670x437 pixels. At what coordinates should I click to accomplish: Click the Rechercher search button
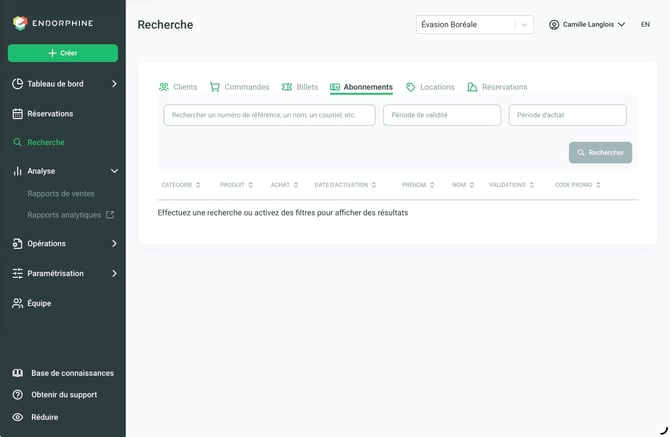coord(600,153)
